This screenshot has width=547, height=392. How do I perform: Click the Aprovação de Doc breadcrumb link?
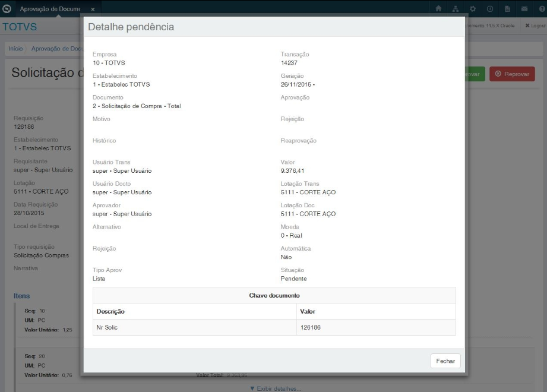56,49
